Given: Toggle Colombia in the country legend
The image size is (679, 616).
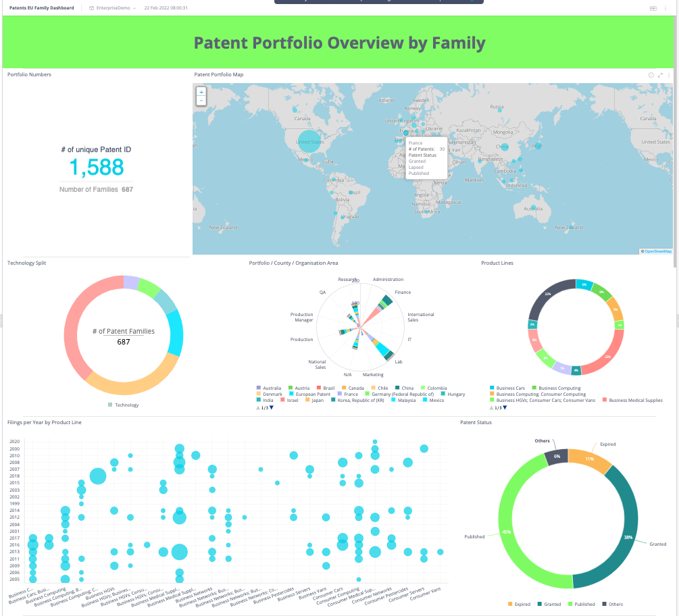Looking at the screenshot, I should tap(434, 388).
